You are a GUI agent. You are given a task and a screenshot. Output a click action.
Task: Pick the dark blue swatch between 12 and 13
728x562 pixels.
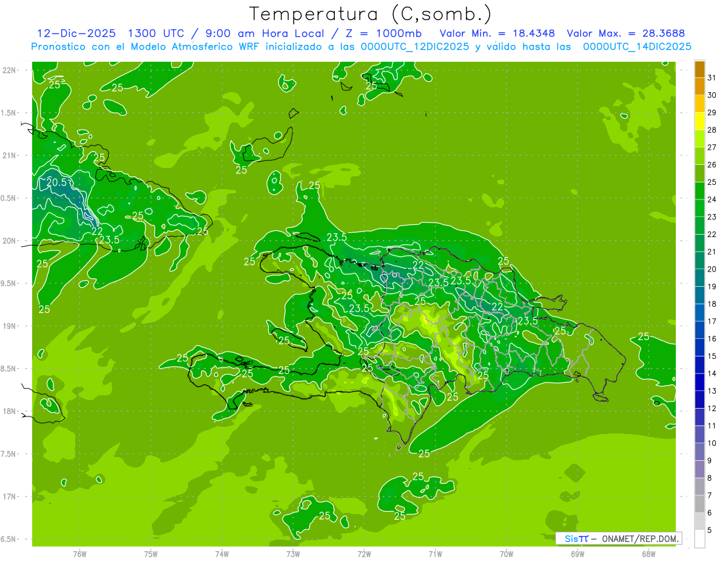(699, 400)
